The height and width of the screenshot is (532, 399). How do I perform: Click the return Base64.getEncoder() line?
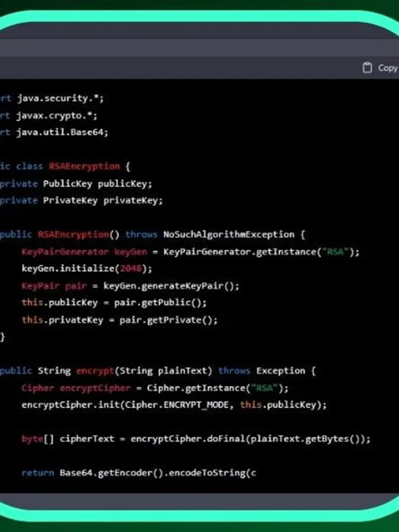tap(139, 473)
